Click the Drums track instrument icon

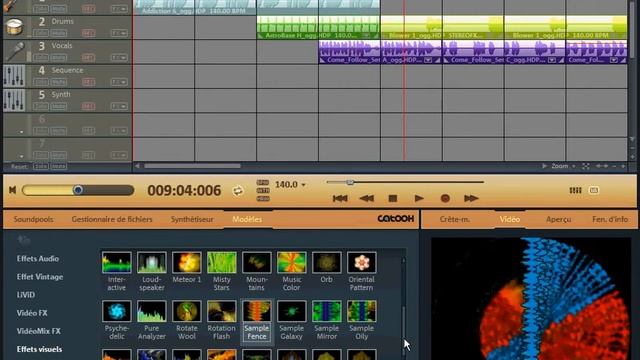coord(14,27)
